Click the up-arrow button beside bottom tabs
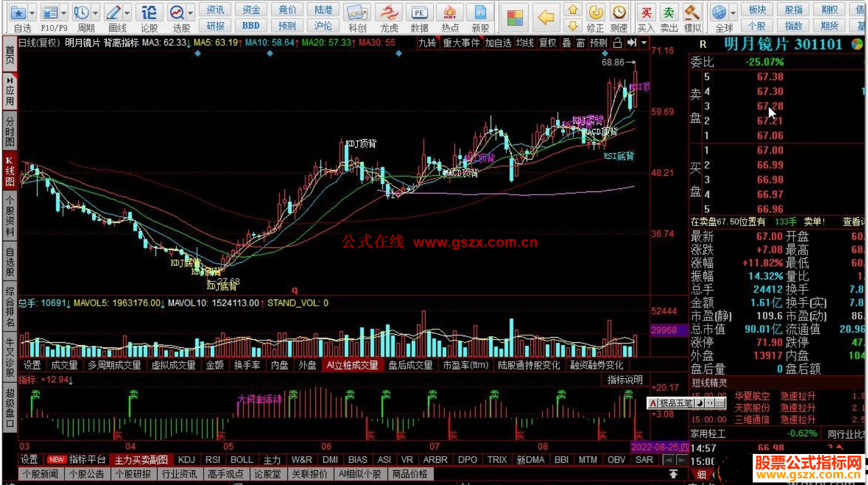This screenshot has width=868, height=485. pyautogui.click(x=673, y=474)
